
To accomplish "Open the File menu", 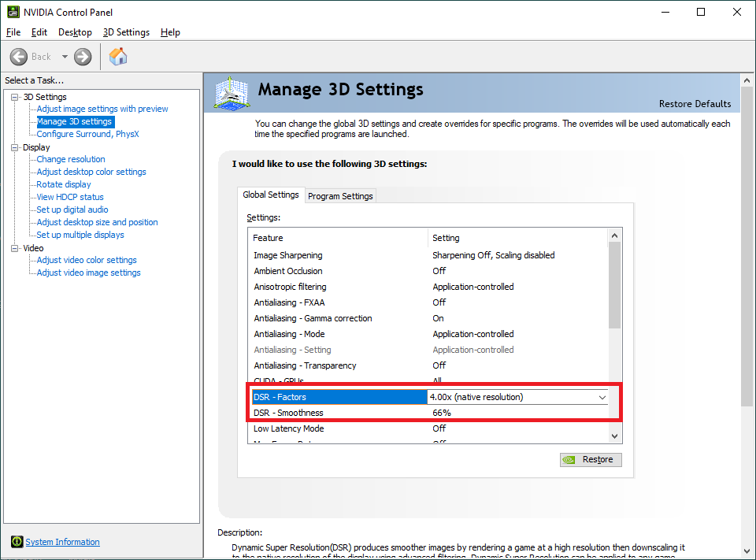I will click(13, 32).
